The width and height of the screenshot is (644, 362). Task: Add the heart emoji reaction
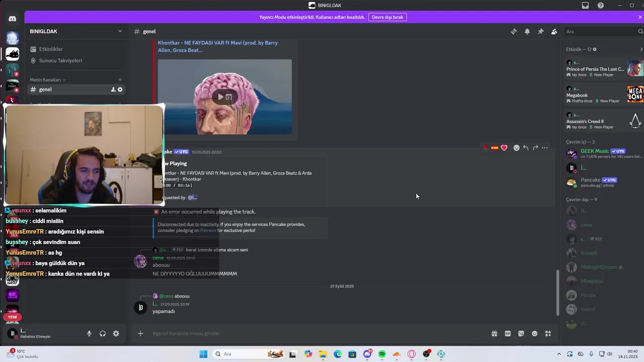coord(504,148)
